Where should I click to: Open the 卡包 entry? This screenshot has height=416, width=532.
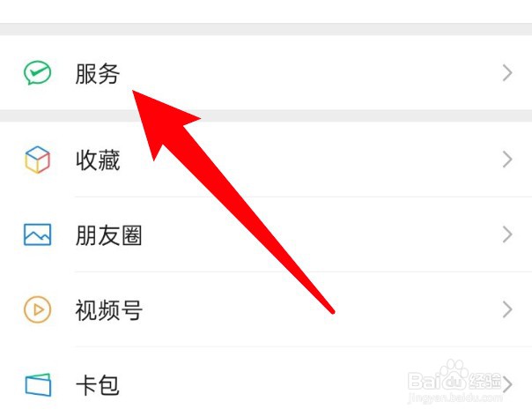pos(266,383)
